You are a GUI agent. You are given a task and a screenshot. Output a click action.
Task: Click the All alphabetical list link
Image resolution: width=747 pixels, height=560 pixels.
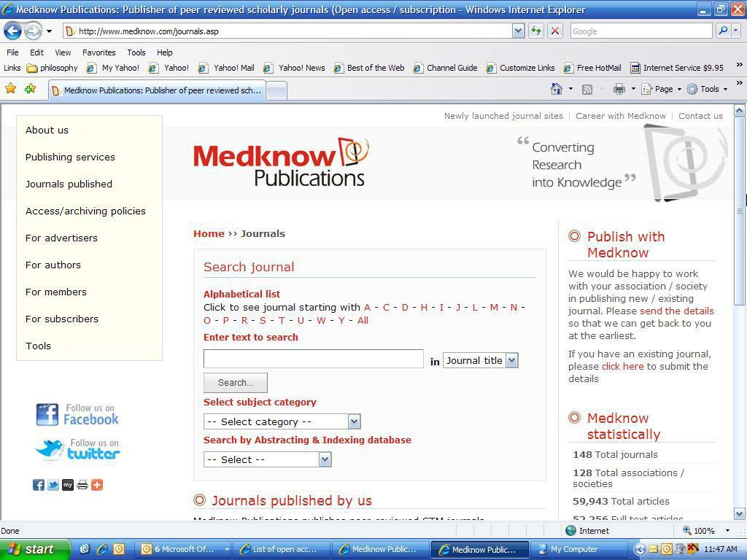[363, 320]
